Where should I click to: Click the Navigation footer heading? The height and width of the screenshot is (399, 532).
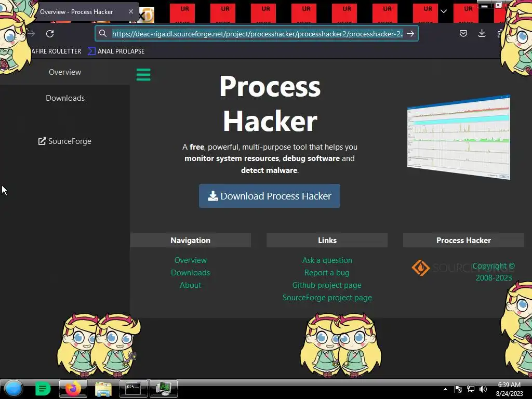click(190, 240)
